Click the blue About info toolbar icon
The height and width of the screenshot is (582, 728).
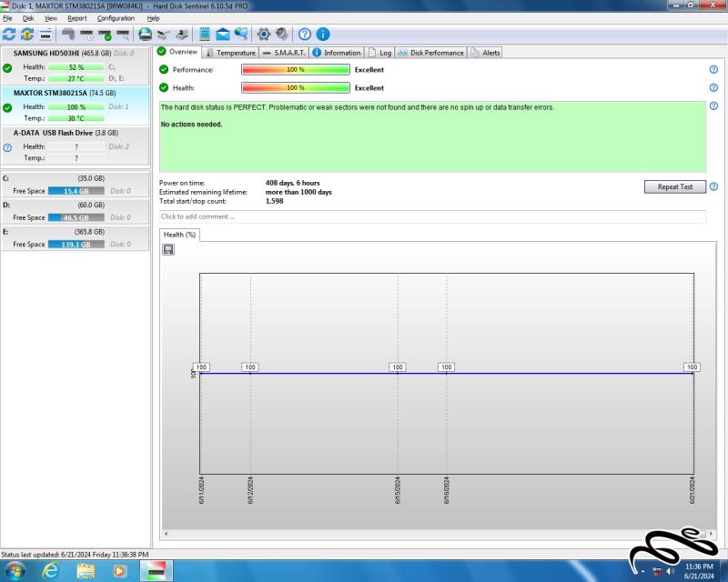point(323,35)
